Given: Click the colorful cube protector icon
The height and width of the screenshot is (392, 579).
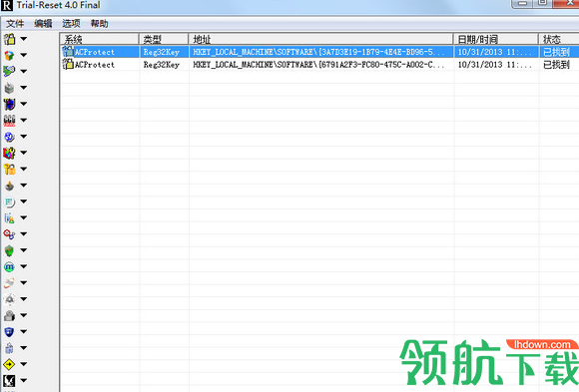Looking at the screenshot, I should coord(9,55).
